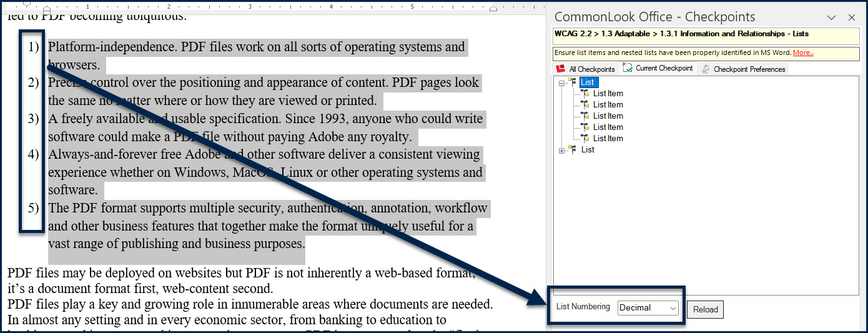This screenshot has height=333, width=868.
Task: Click the left indent marker on ruler
Action: pos(47,8)
